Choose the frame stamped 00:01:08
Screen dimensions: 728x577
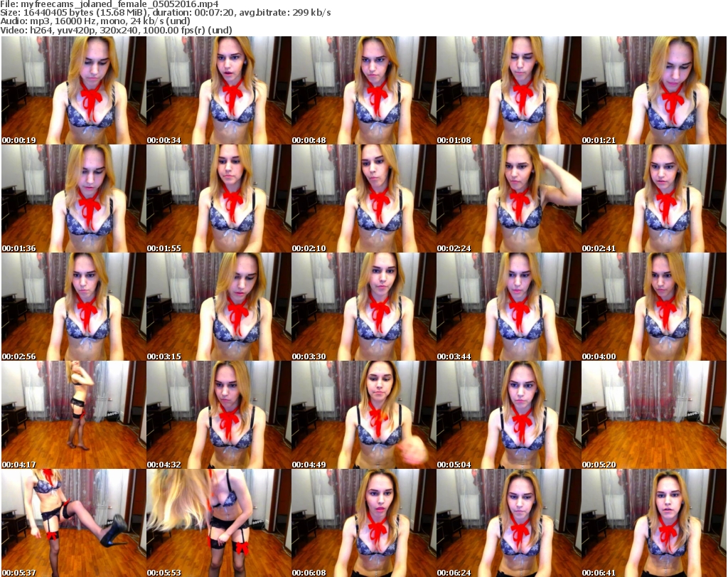[x=509, y=90]
